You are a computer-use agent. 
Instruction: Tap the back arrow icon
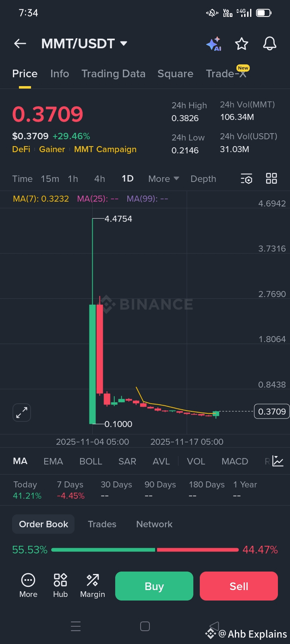point(20,43)
